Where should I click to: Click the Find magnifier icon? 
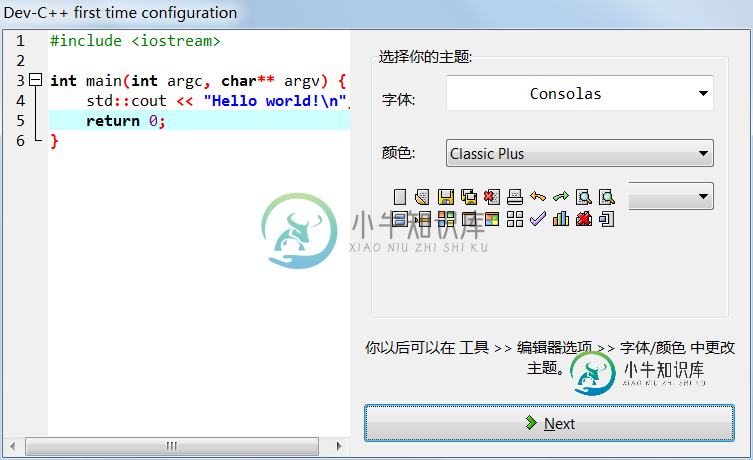tap(584, 197)
